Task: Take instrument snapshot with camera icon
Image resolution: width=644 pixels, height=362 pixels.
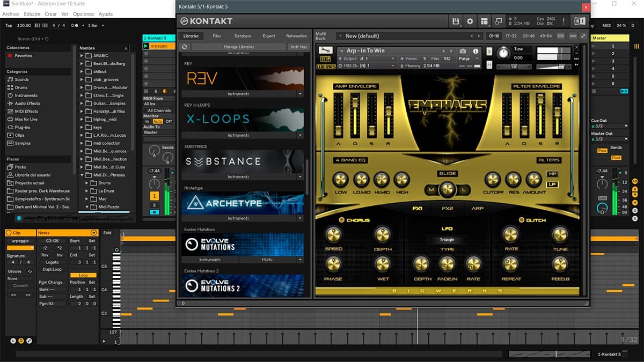Action: 463,51
